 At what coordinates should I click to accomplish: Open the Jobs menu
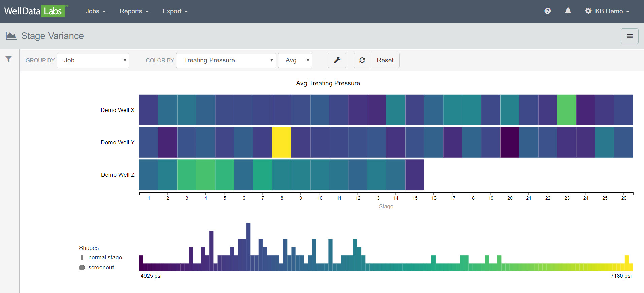pos(95,11)
